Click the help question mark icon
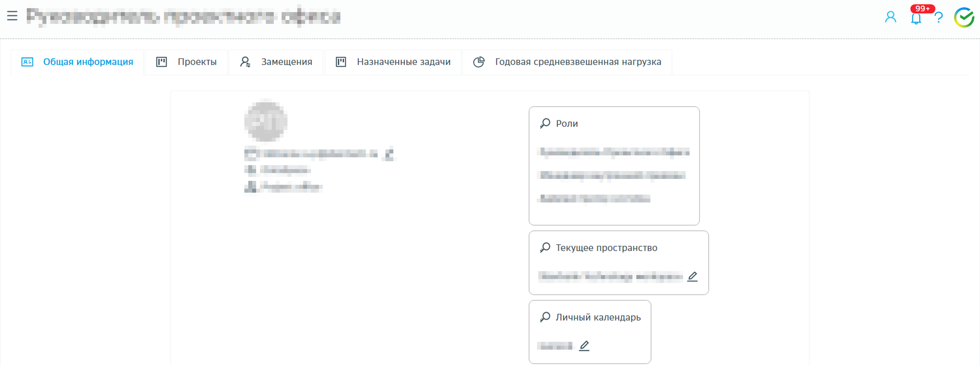This screenshot has height=366, width=980. click(939, 18)
